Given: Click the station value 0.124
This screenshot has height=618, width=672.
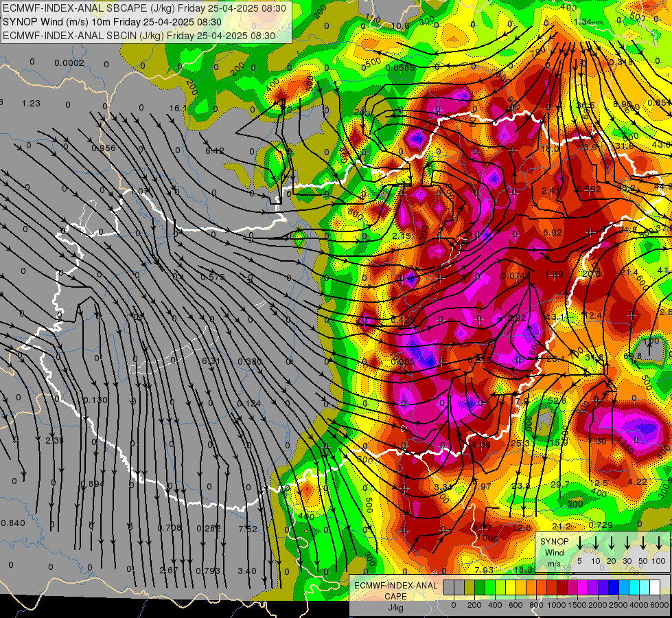Looking at the screenshot, I should point(248,403).
